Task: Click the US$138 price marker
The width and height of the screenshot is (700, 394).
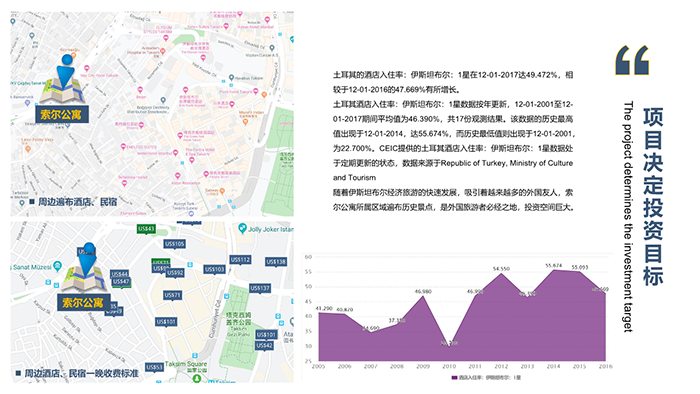Action: [275, 262]
